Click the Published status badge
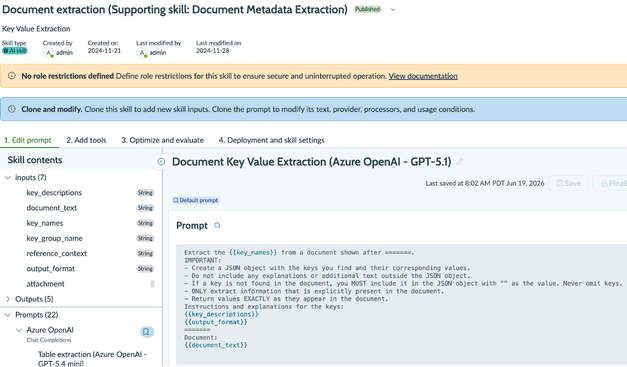 (367, 9)
